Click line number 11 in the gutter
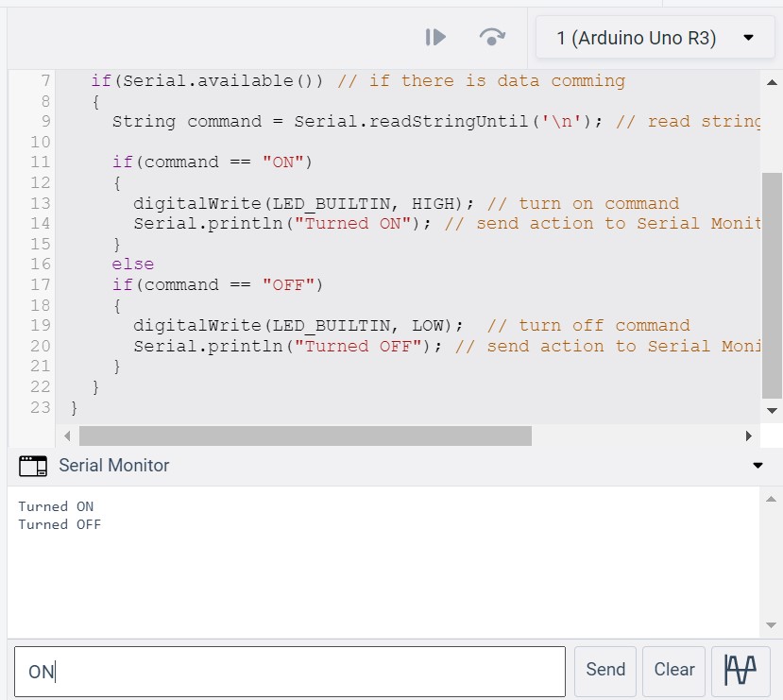The height and width of the screenshot is (700, 783). tap(40, 162)
